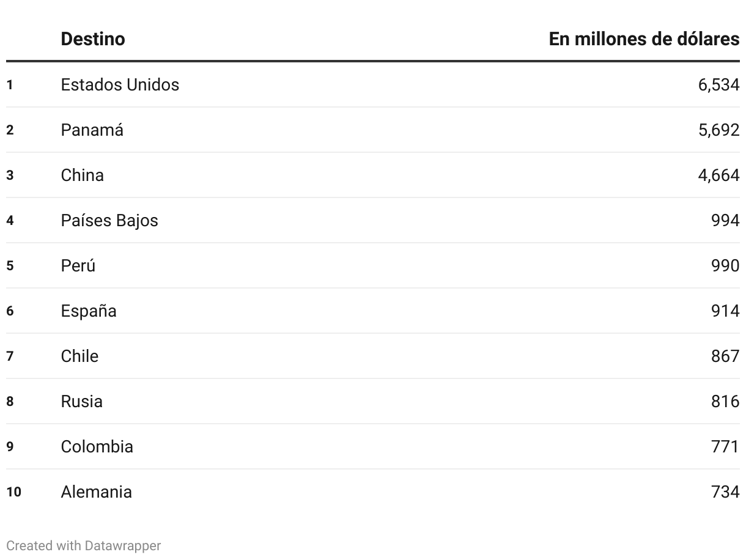Select the 994 value for Países Bajos
The width and height of the screenshot is (746, 560).
pyautogui.click(x=725, y=220)
